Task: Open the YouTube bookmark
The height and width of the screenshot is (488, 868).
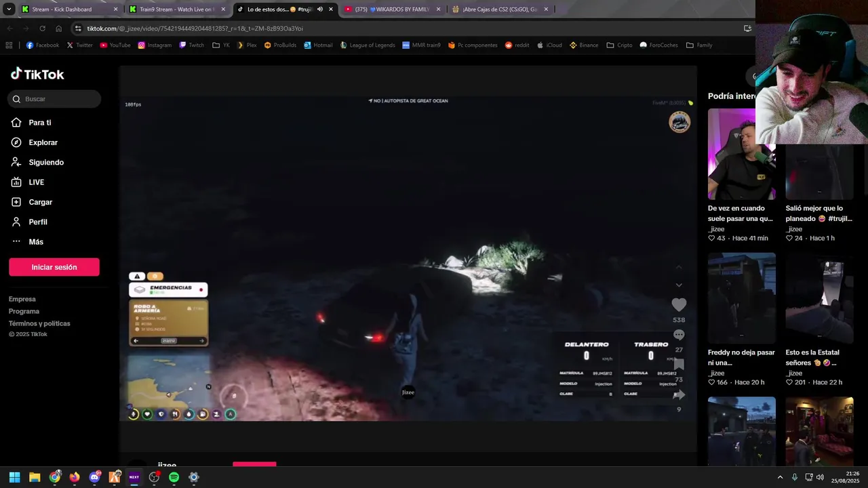Action: click(115, 45)
